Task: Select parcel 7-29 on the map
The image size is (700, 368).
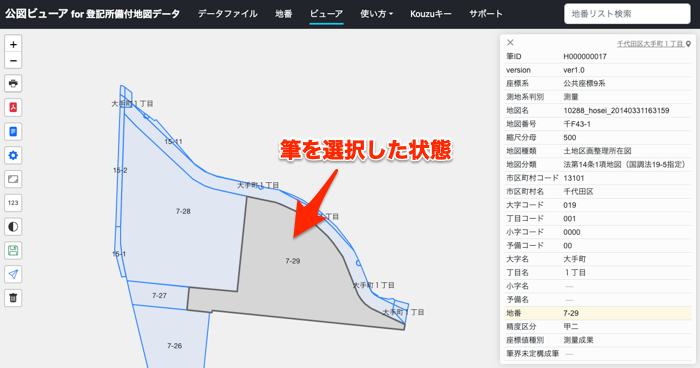Action: (x=292, y=261)
